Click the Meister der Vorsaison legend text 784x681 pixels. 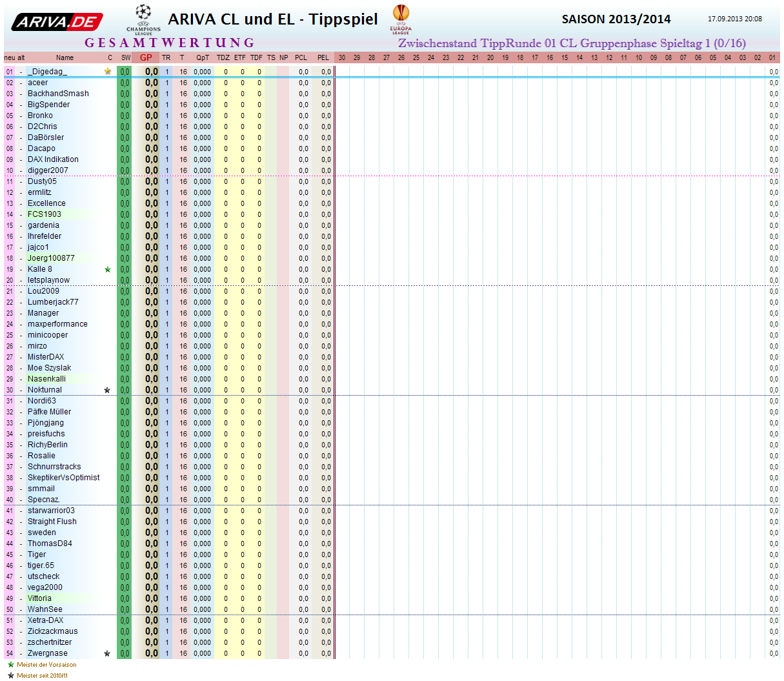(46, 664)
